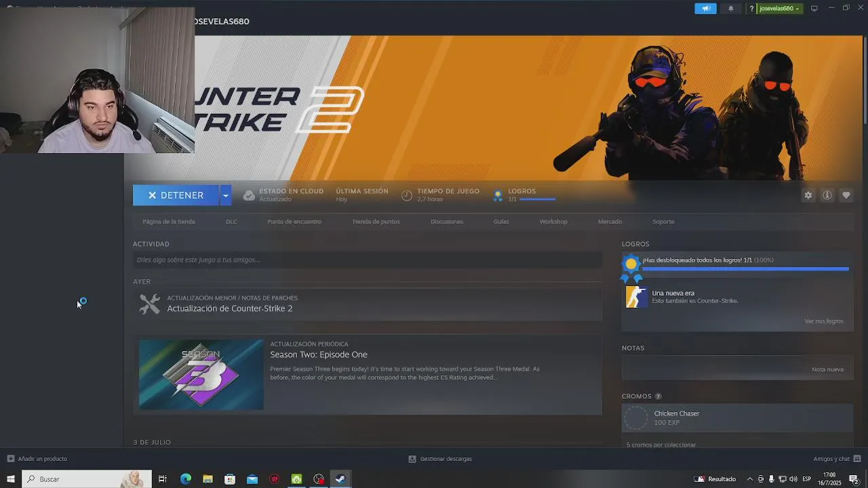Launch Microsoft Edge from taskbar

tap(186, 479)
